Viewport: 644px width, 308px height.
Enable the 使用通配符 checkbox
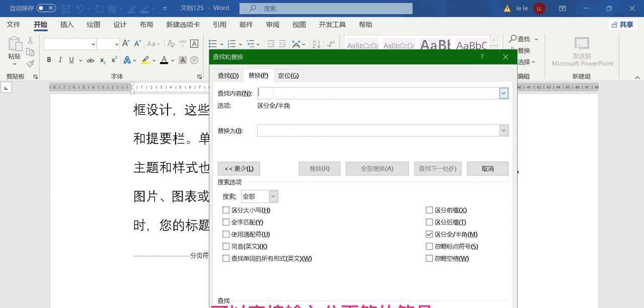tap(226, 234)
